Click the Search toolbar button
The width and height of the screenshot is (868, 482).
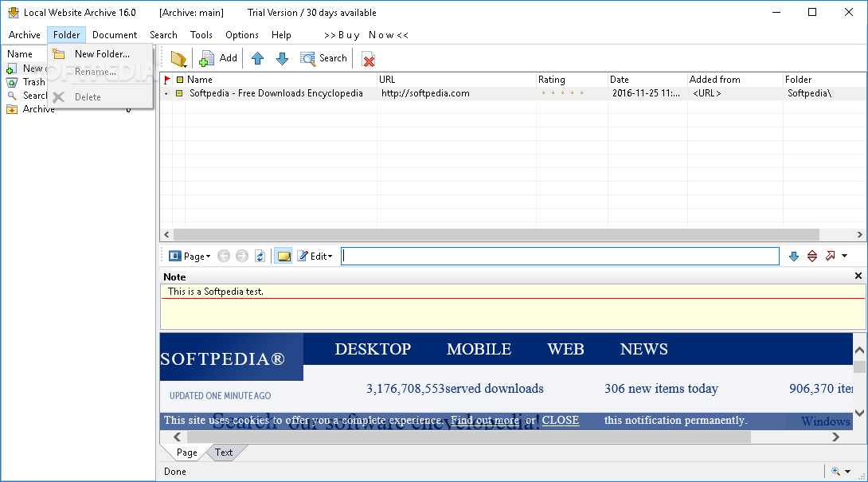click(323, 58)
